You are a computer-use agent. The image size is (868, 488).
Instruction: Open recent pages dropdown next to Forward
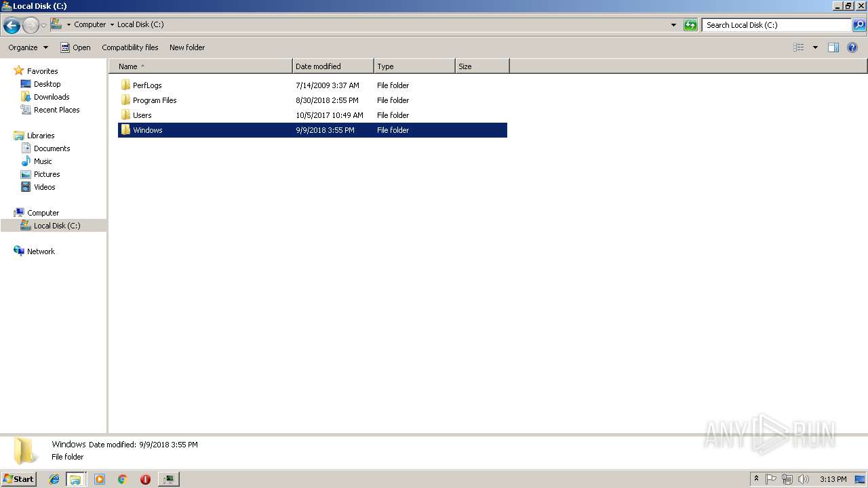click(x=43, y=26)
